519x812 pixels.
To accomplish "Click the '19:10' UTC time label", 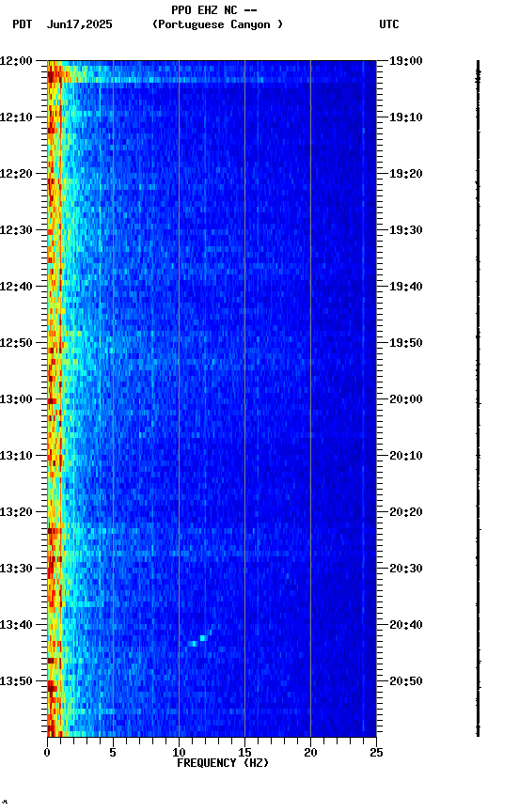I will (406, 117).
